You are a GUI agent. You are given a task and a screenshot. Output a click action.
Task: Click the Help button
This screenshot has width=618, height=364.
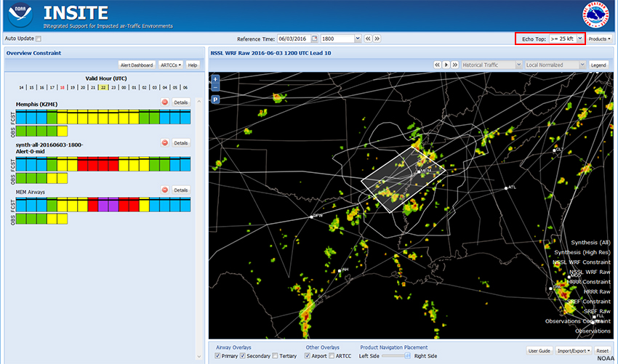(193, 65)
